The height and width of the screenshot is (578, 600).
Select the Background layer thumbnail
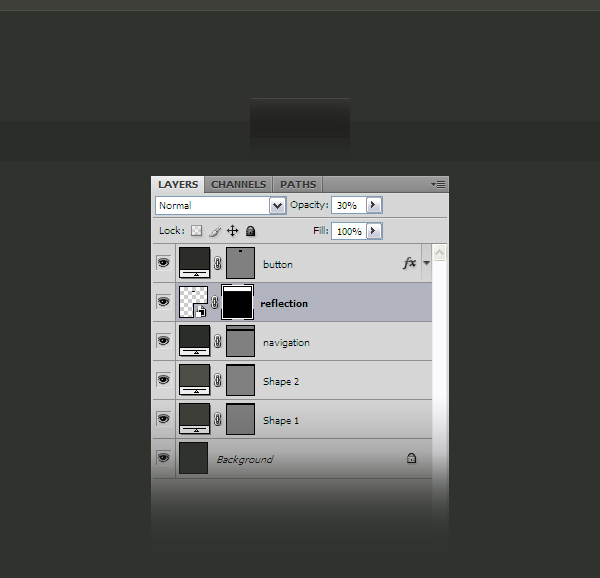click(x=194, y=458)
